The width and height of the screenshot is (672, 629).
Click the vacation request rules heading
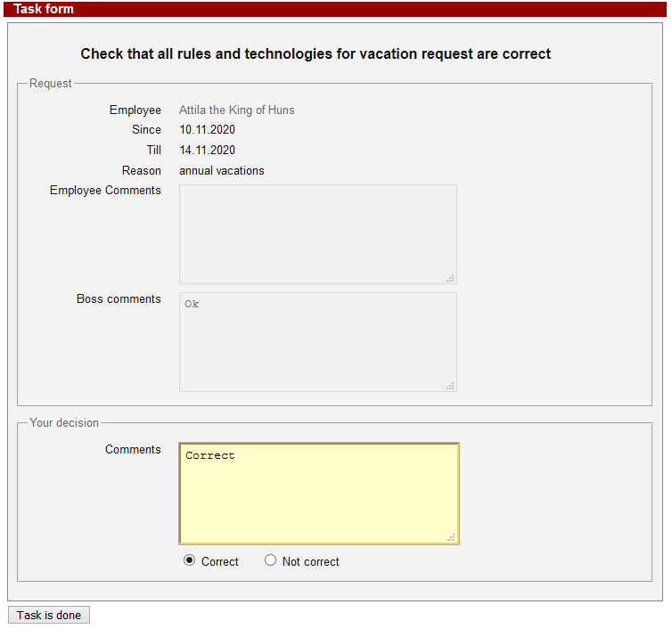316,54
